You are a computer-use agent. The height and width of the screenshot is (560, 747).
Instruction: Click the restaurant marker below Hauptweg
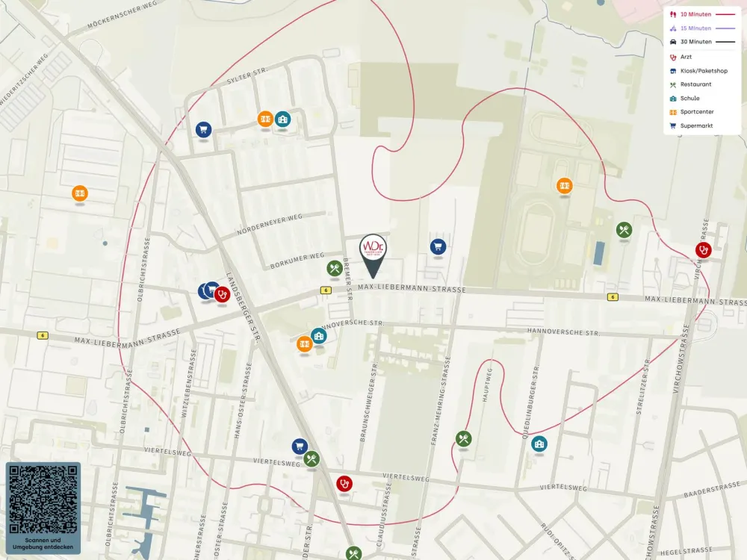click(464, 438)
